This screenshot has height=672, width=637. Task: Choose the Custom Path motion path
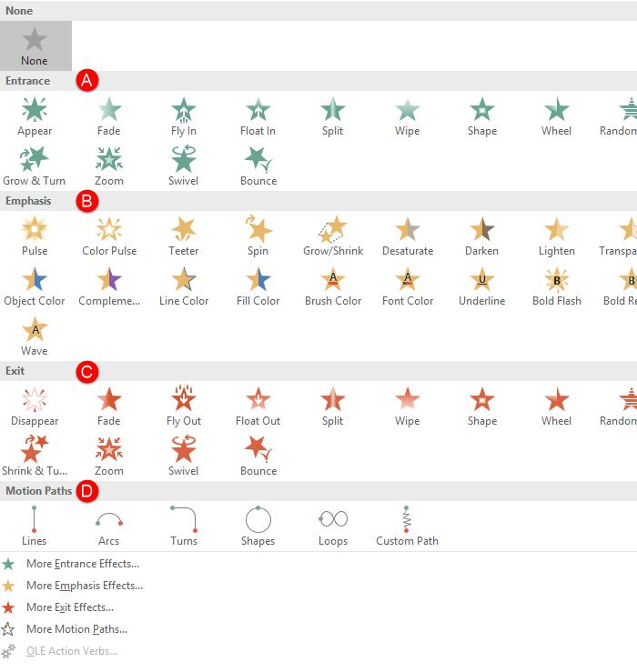407,527
